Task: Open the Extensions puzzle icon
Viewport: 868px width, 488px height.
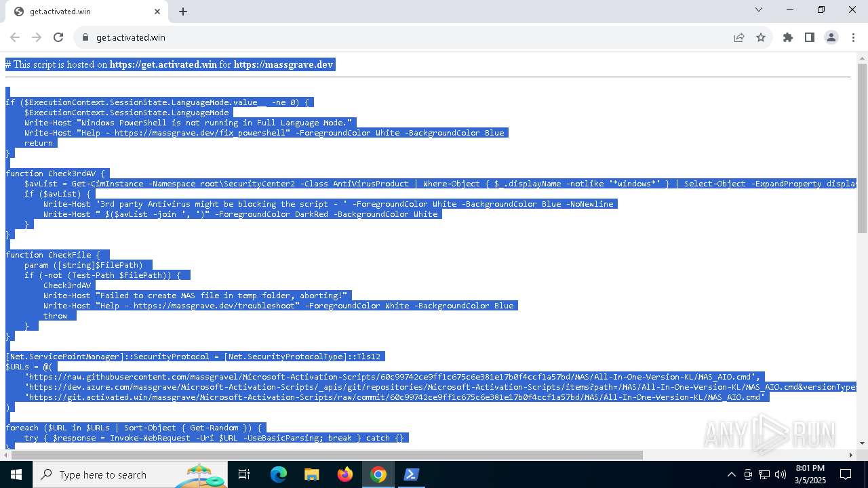Action: tap(788, 37)
